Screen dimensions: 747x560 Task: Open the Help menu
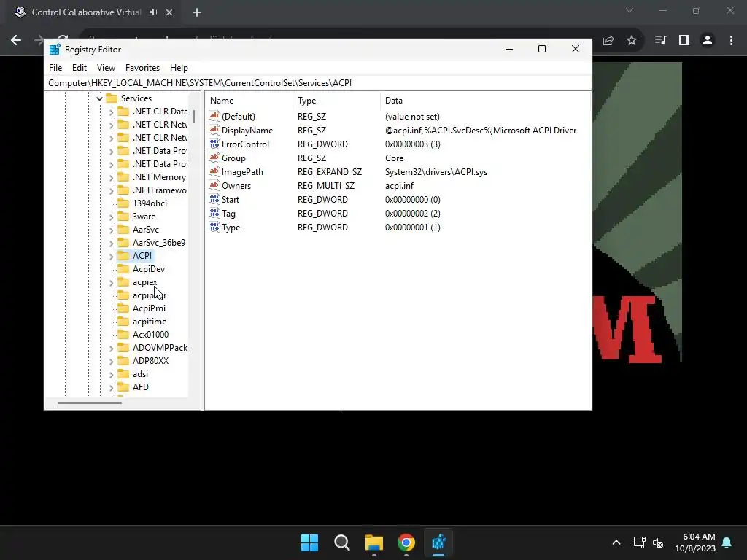179,68
